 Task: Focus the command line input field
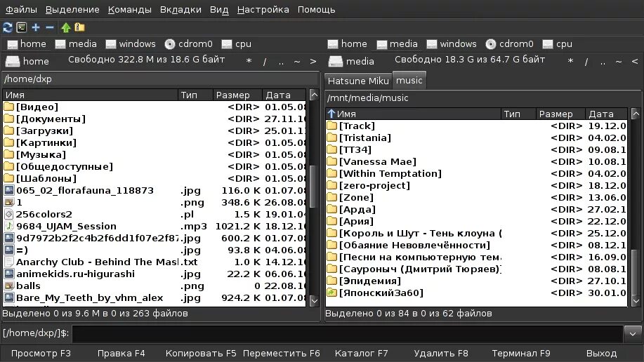(348, 333)
